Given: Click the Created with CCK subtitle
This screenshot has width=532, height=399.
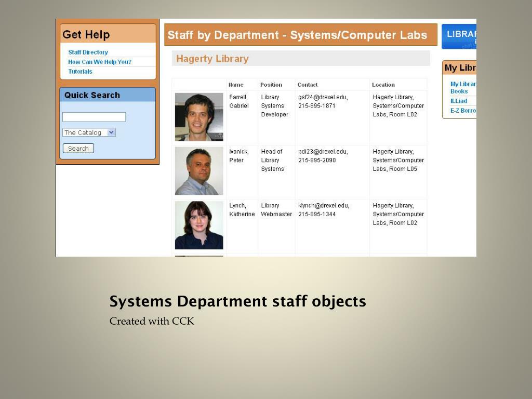Looking at the screenshot, I should 152,321.
